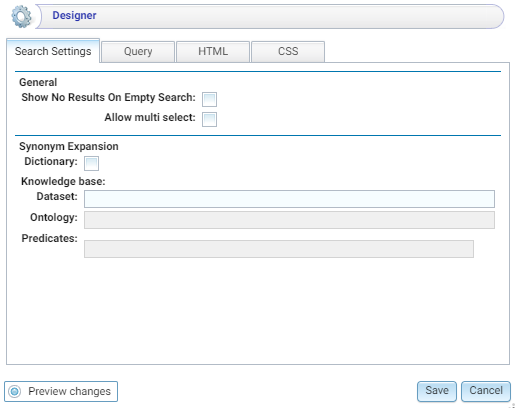Enable Show No Results On Empty Search
The height and width of the screenshot is (408, 516).
[209, 99]
